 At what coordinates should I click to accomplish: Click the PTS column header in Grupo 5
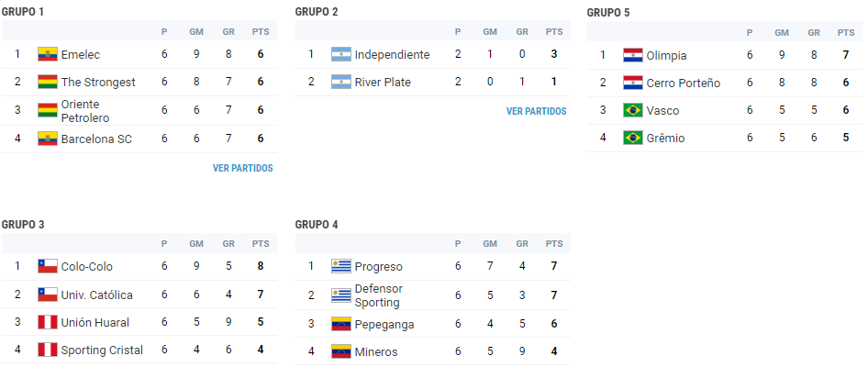[x=846, y=33]
